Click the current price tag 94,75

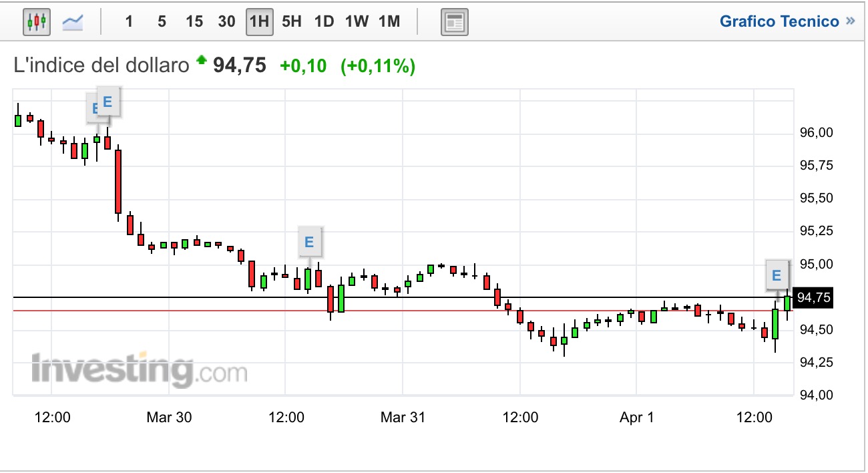coord(815,297)
